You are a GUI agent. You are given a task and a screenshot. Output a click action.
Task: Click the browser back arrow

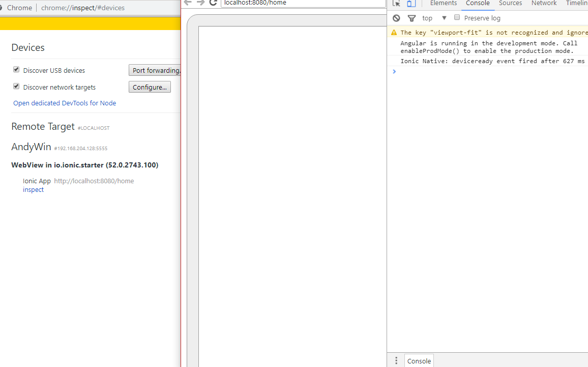[188, 3]
